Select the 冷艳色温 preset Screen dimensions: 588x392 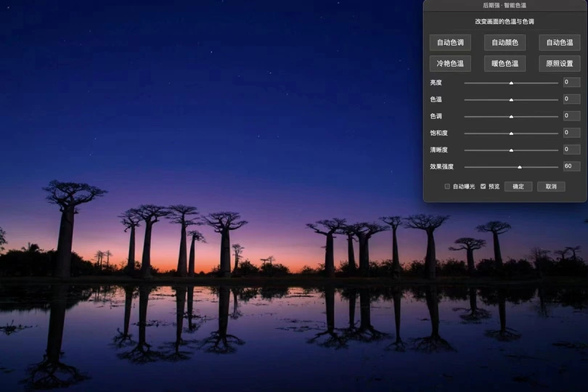tap(450, 63)
